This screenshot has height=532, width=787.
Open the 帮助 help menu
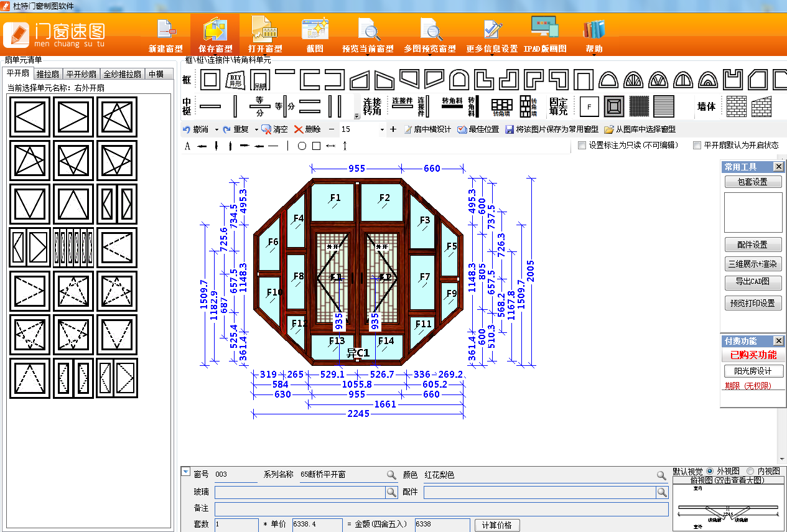[x=594, y=35]
